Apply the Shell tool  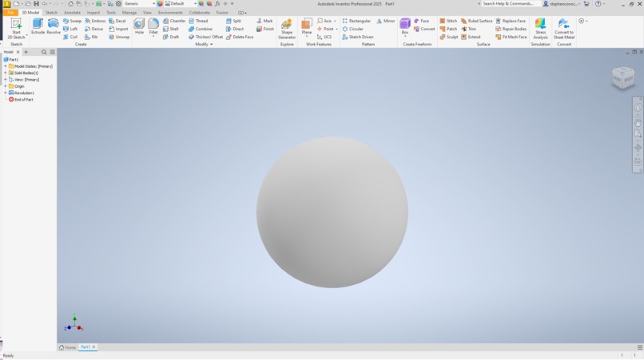tap(171, 30)
